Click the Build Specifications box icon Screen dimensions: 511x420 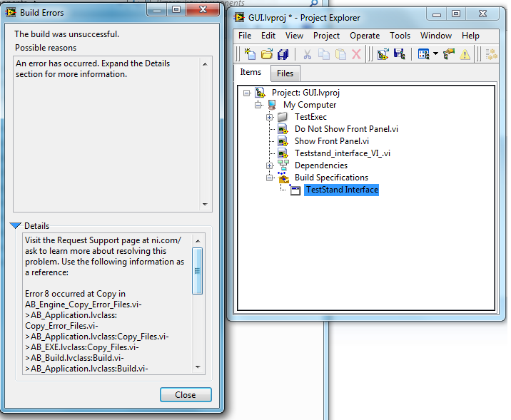[283, 178]
